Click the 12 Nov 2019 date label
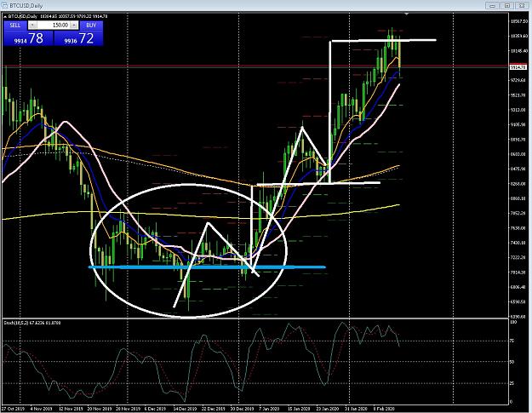The height and width of the screenshot is (413, 532). tap(71, 409)
